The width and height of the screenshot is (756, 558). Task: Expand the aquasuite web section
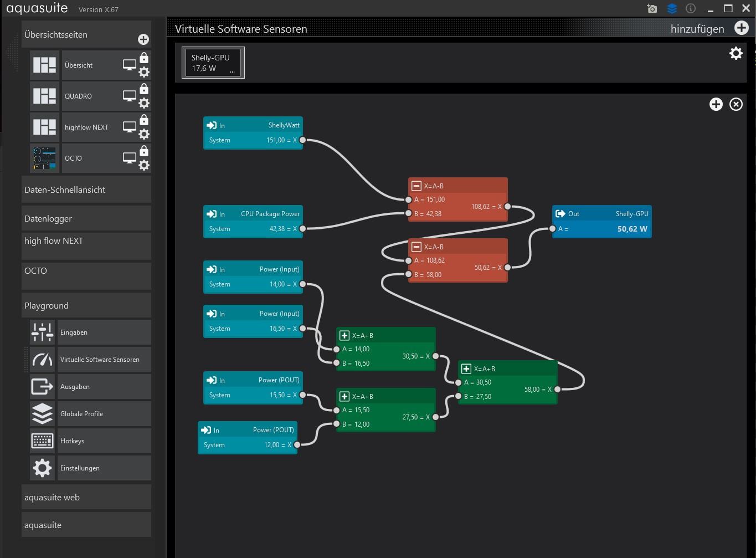86,497
